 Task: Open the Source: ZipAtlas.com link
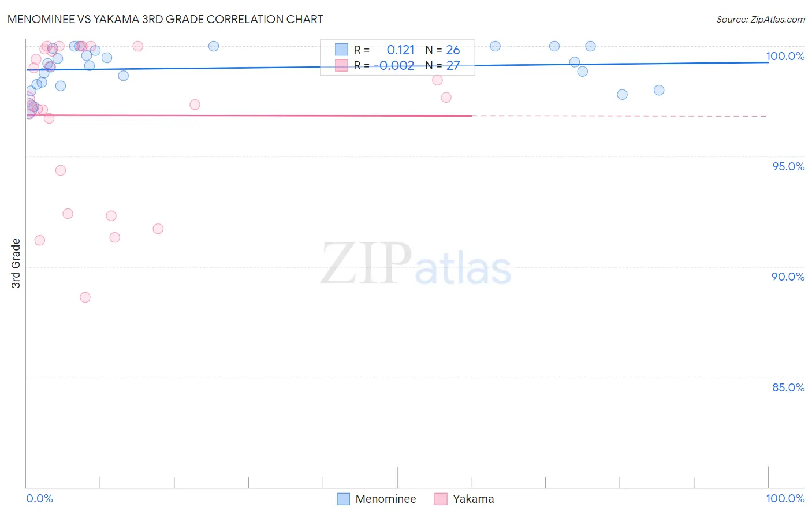(760, 19)
